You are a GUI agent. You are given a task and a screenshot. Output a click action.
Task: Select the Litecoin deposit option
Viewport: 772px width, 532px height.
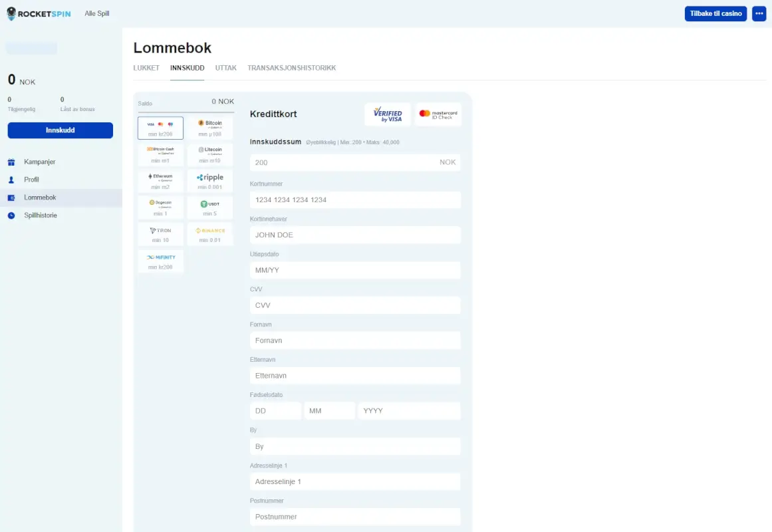click(x=210, y=154)
